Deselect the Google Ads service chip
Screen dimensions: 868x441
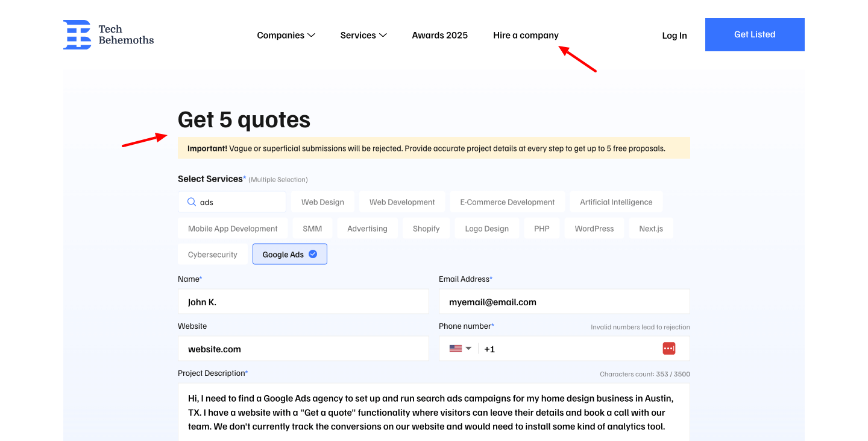click(290, 254)
